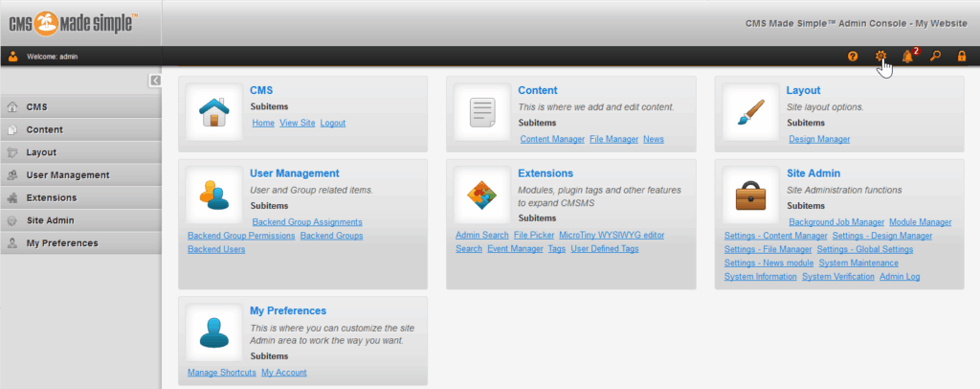
Task: Open Admin Log link
Action: pyautogui.click(x=900, y=277)
